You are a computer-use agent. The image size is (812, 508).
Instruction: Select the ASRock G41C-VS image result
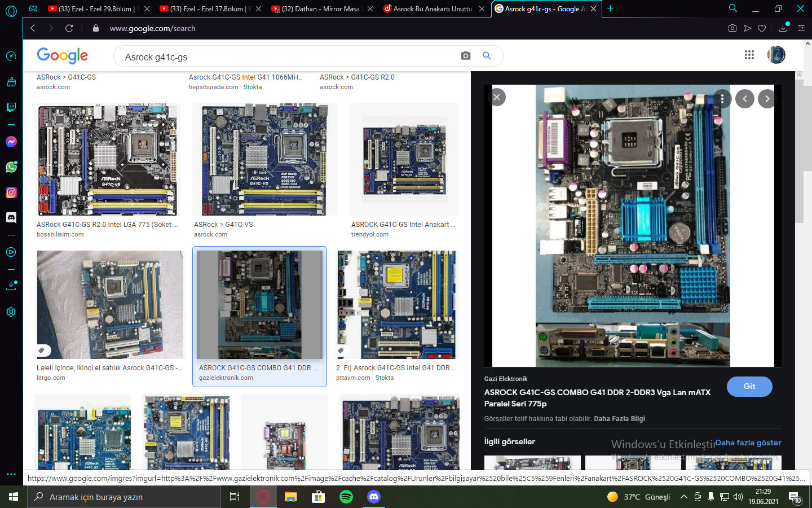click(264, 159)
